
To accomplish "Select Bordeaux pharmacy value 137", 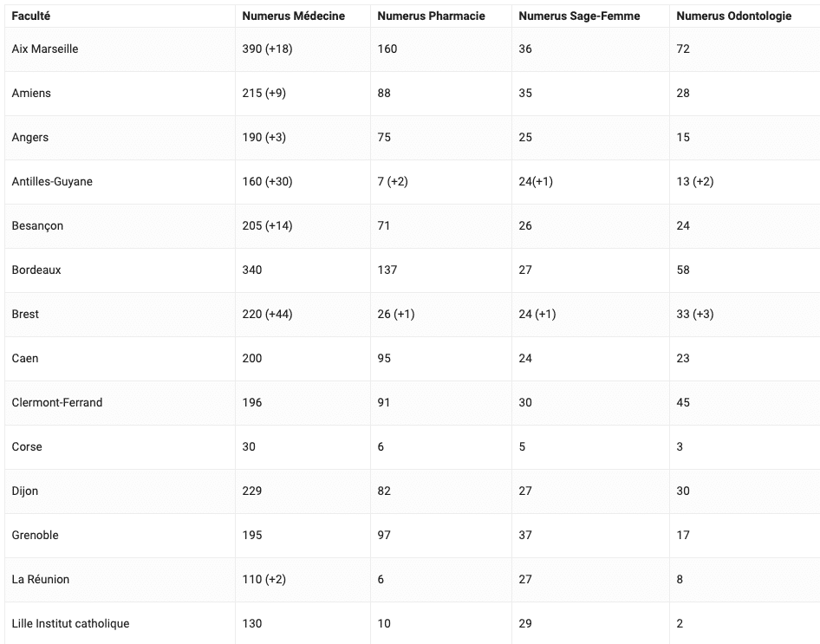I will (x=387, y=270).
